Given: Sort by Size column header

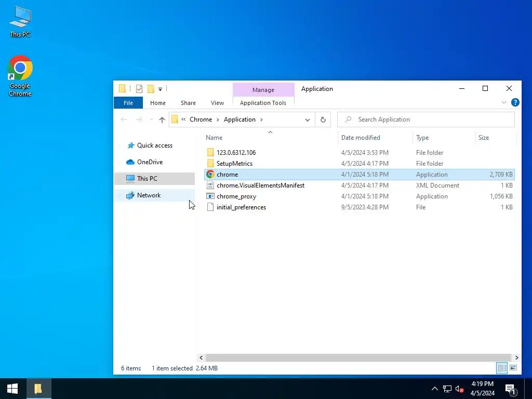Looking at the screenshot, I should [495, 137].
